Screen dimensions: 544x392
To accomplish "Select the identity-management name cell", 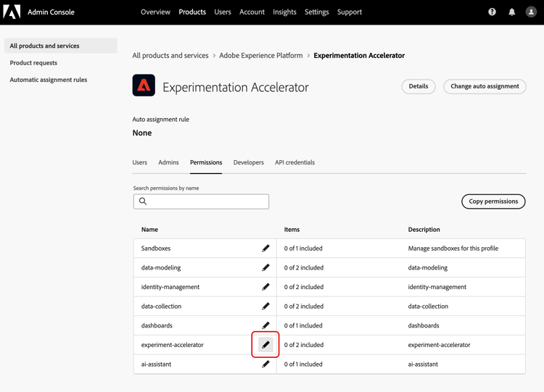I will pos(170,287).
